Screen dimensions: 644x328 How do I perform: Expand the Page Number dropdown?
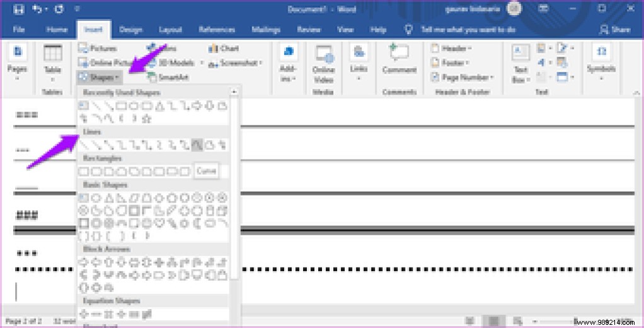click(462, 78)
